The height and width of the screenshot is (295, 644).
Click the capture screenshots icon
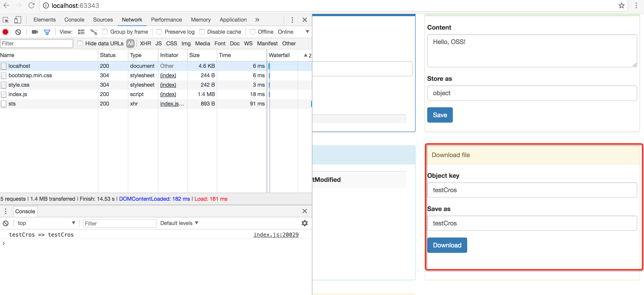[x=35, y=32]
